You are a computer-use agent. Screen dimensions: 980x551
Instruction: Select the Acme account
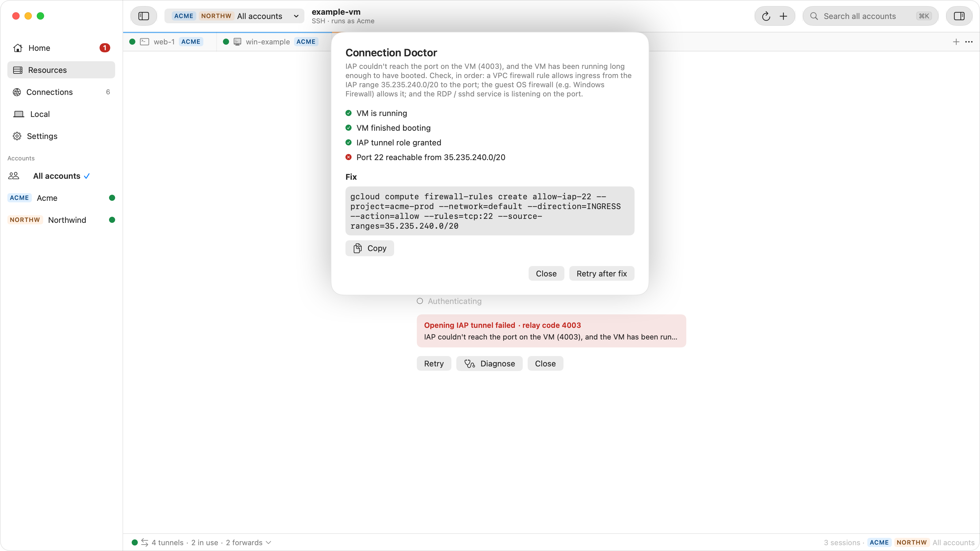(61, 198)
